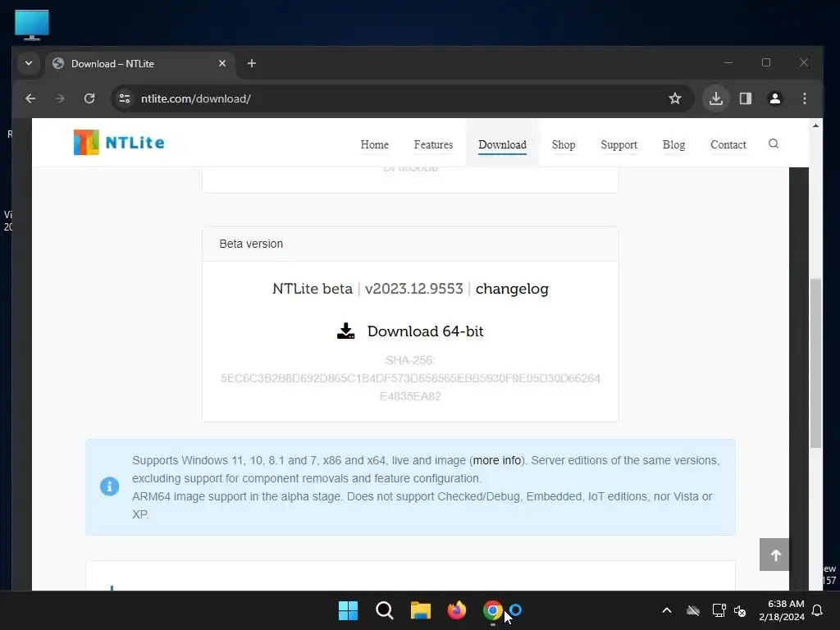Viewport: 840px width, 630px height.
Task: Reload the page with the refresh icon
Action: pyautogui.click(x=89, y=98)
